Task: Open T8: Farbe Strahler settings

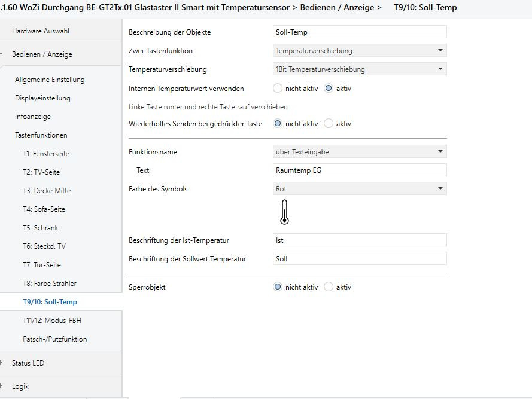Action: 50,284
